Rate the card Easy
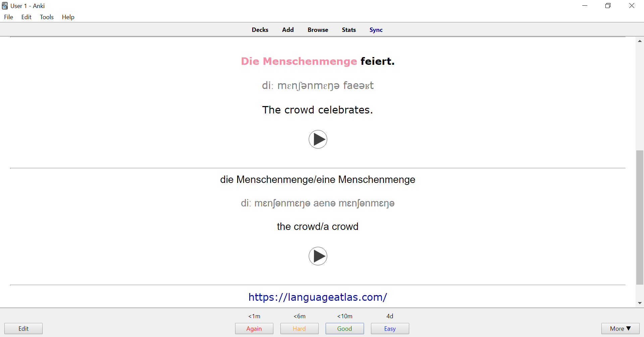Screen dimensions: 644x337 tap(390, 328)
